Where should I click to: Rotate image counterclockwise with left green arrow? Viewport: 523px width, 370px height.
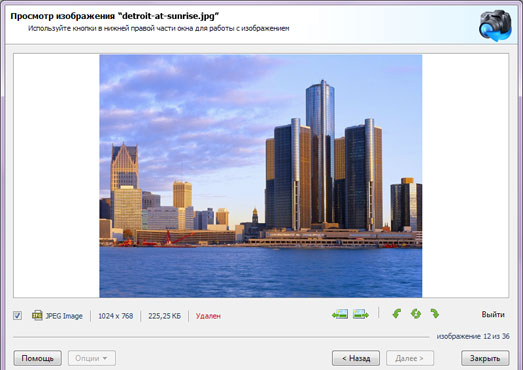click(x=397, y=314)
